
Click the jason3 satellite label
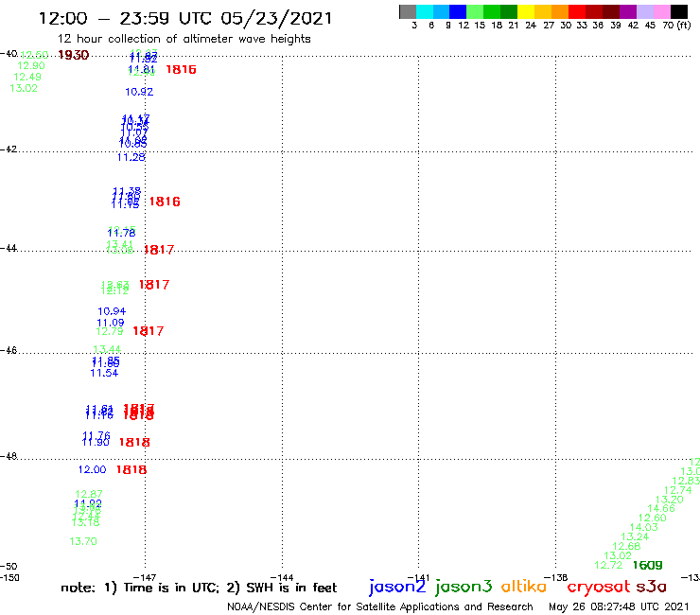click(x=464, y=587)
